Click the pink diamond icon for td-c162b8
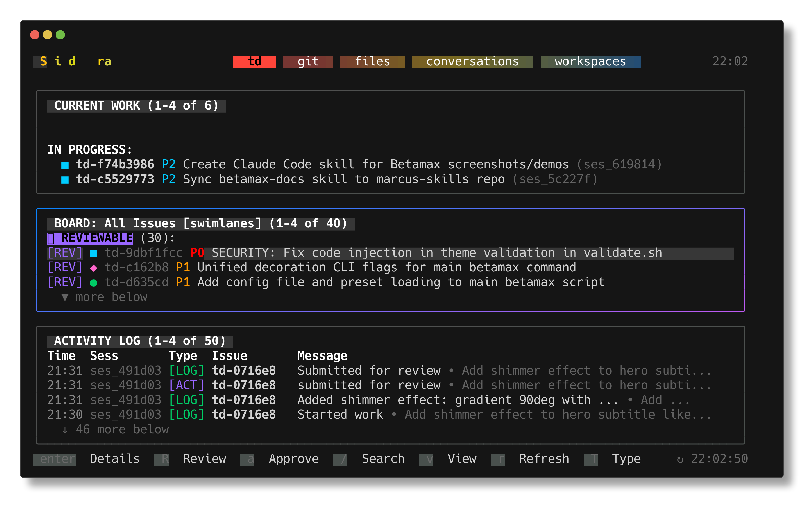Screen dimensions: 812x506 coord(94,268)
